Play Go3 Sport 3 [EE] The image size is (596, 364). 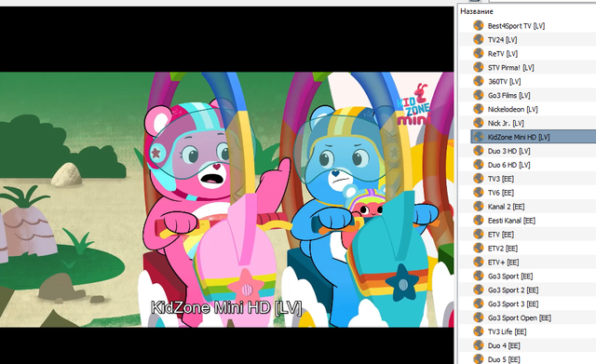513,304
